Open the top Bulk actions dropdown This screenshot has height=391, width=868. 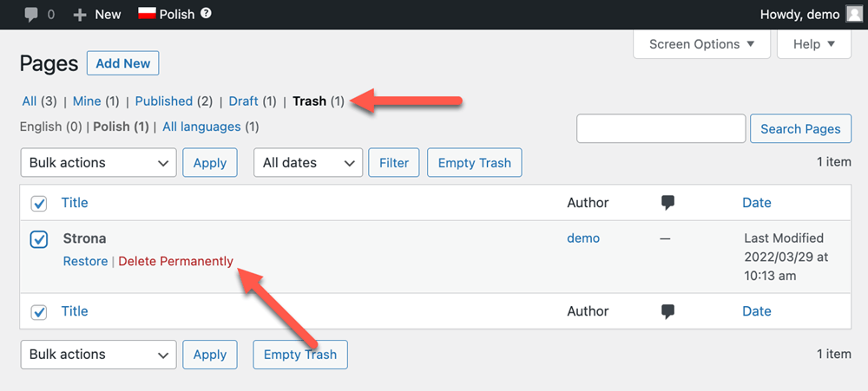click(x=98, y=163)
